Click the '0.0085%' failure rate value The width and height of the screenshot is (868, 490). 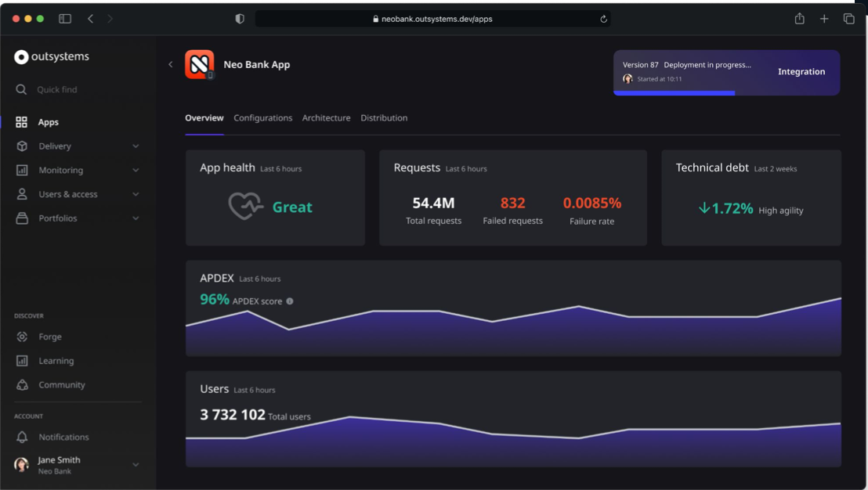tap(591, 203)
